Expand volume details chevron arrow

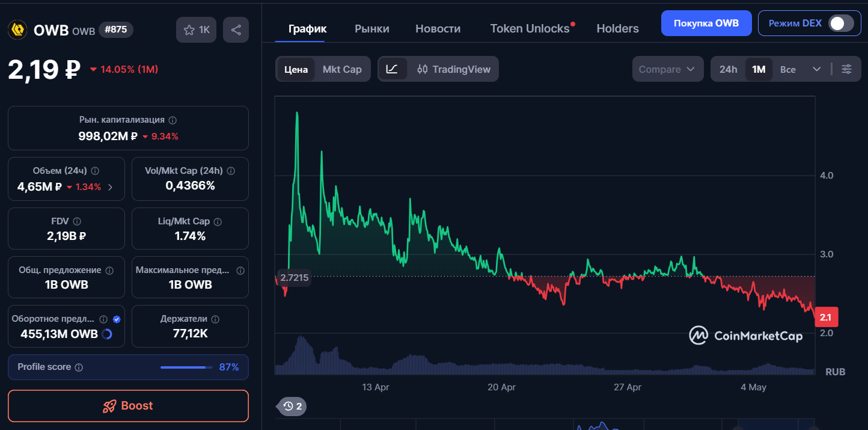click(110, 187)
